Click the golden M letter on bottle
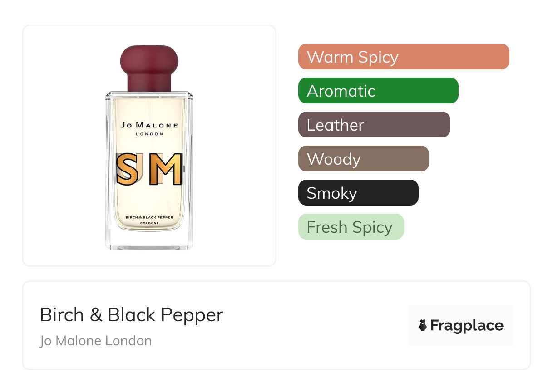 165,169
